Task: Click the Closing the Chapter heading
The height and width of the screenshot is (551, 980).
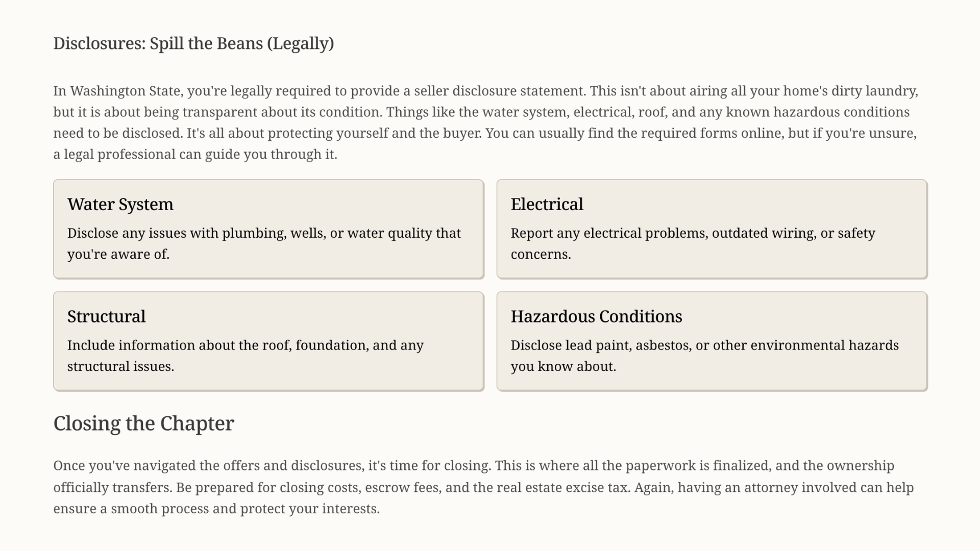Action: tap(143, 423)
